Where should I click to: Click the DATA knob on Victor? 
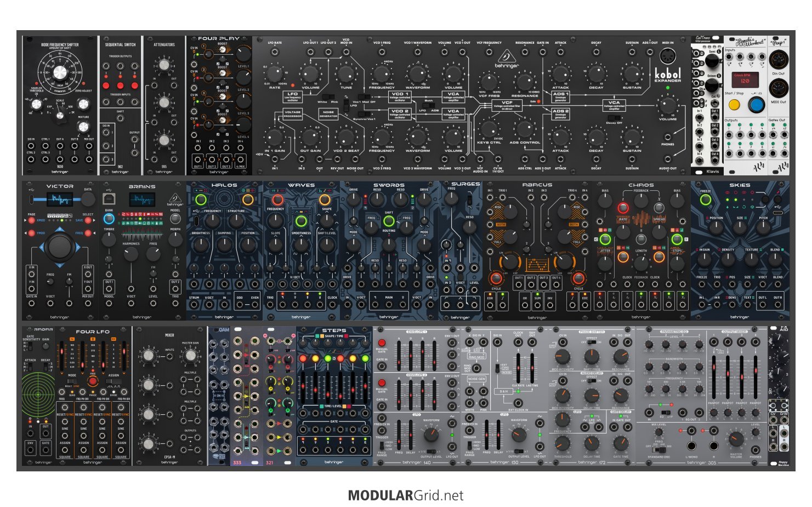point(88,200)
